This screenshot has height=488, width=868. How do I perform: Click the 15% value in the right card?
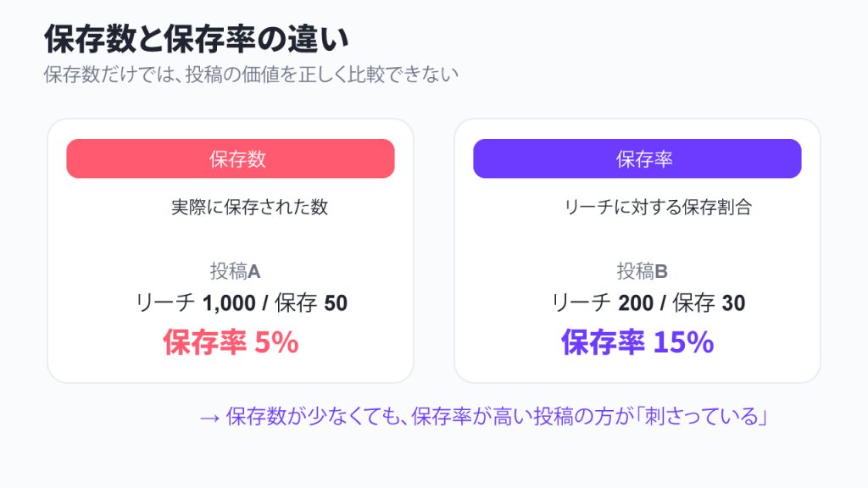coord(684,342)
